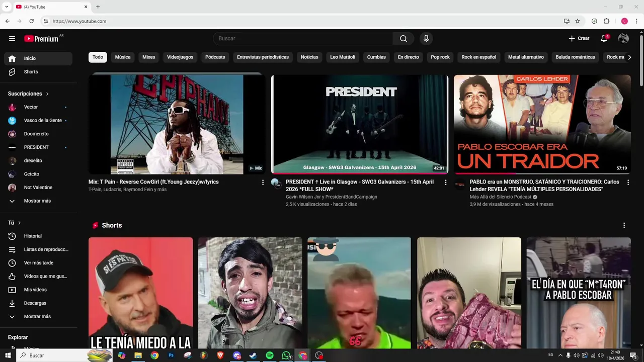Go to Inicio in sidebar
This screenshot has height=362, width=644.
38,58
